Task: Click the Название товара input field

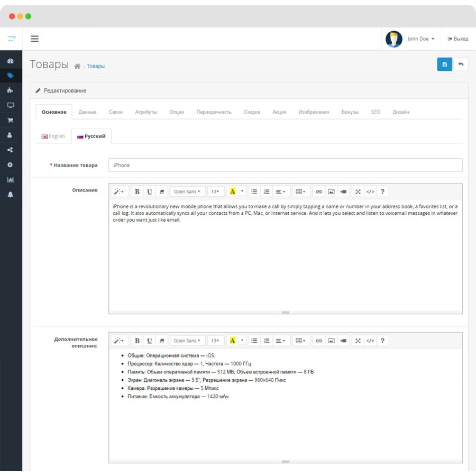Action: point(286,165)
